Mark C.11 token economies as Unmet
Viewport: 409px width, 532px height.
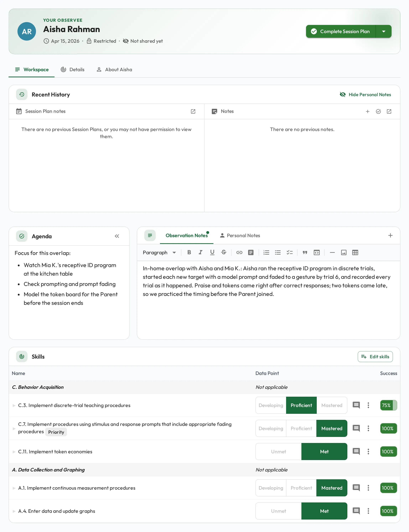point(278,452)
